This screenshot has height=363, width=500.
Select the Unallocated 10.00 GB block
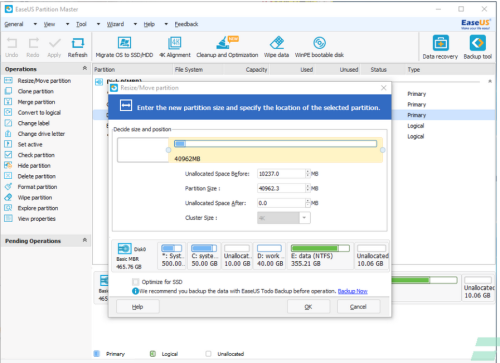click(237, 256)
